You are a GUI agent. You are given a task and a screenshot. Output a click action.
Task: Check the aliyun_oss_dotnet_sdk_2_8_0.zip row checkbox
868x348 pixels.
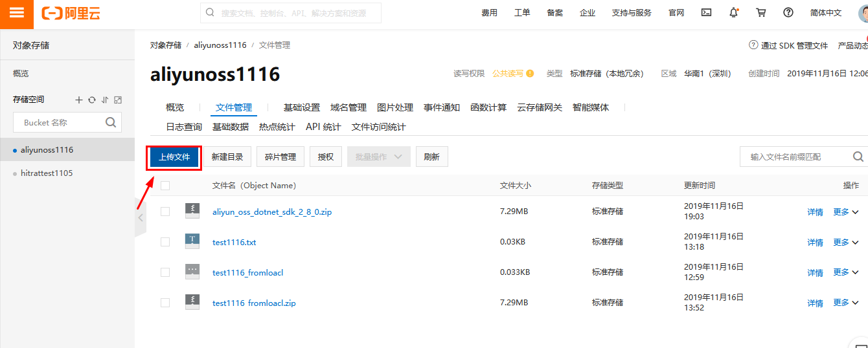(165, 212)
